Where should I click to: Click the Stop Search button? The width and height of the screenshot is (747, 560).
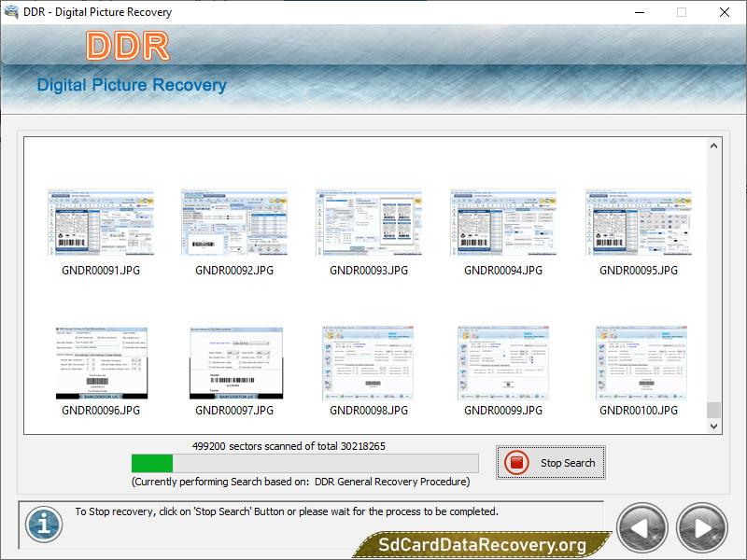pyautogui.click(x=551, y=463)
